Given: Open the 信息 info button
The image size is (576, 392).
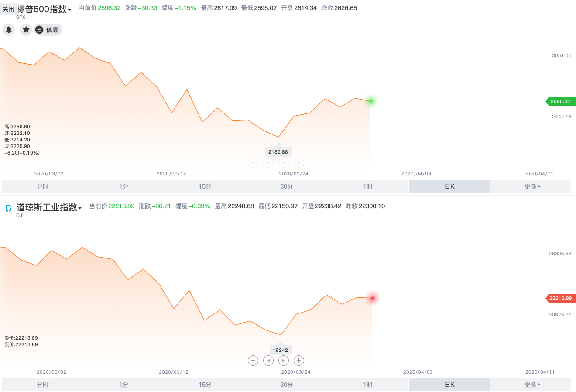Looking at the screenshot, I should coord(48,30).
